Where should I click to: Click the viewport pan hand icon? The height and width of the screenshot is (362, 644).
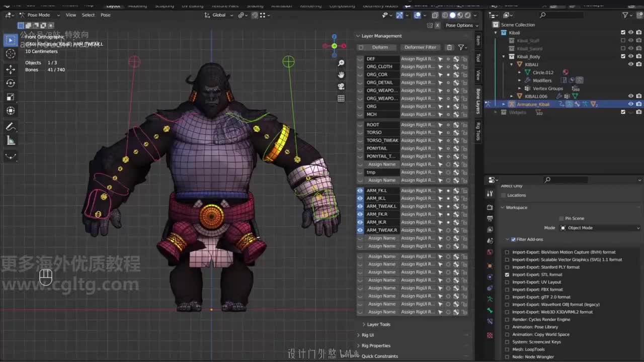coord(341,74)
